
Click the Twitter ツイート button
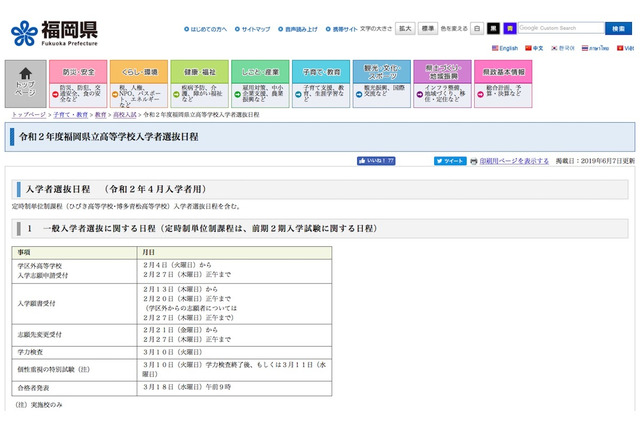450,161
